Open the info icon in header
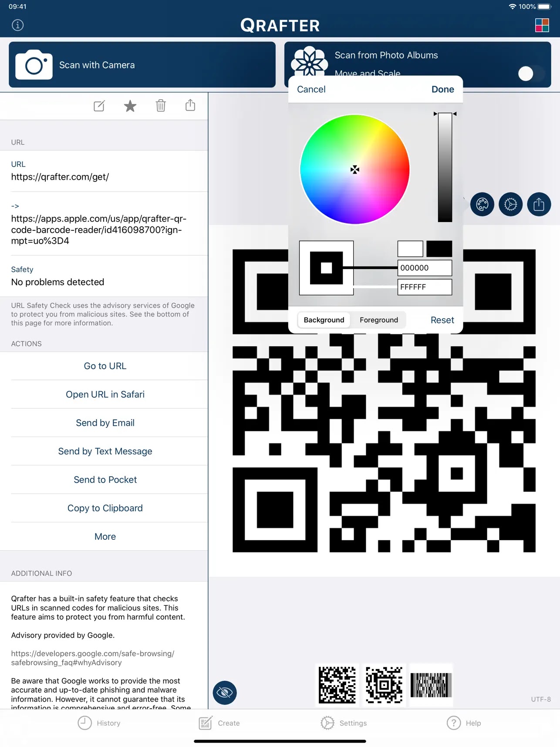560x747 pixels. 17,25
